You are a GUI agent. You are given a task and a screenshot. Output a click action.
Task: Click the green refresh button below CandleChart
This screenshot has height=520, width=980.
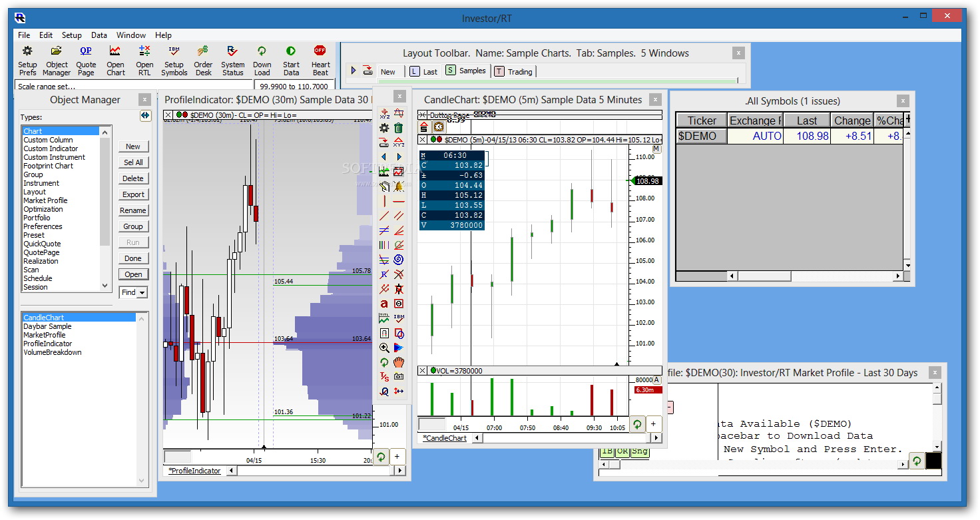637,423
